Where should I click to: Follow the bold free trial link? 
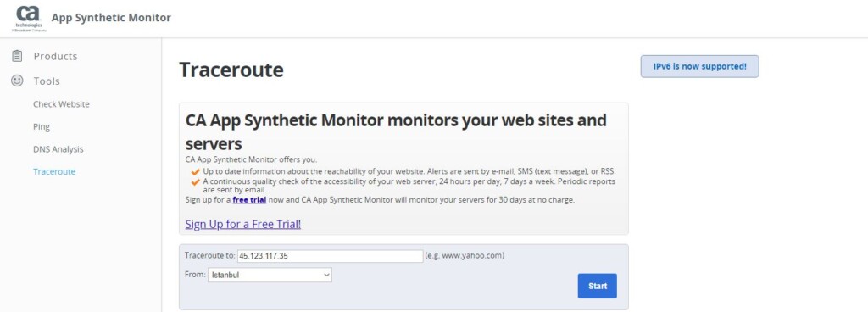(249, 200)
